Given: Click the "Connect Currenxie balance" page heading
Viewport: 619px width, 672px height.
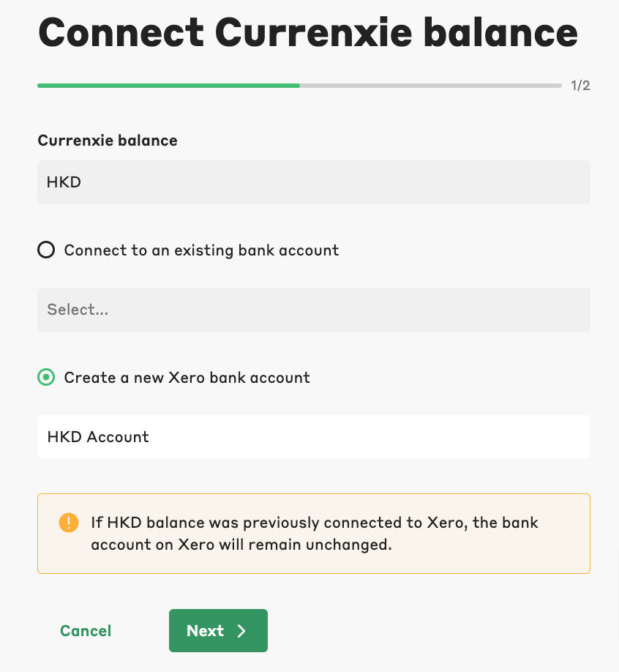Looking at the screenshot, I should [x=307, y=32].
